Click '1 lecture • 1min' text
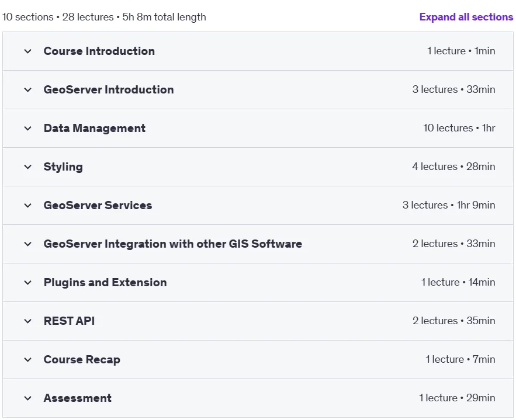Viewport: 516px width, 420px height. point(461,51)
